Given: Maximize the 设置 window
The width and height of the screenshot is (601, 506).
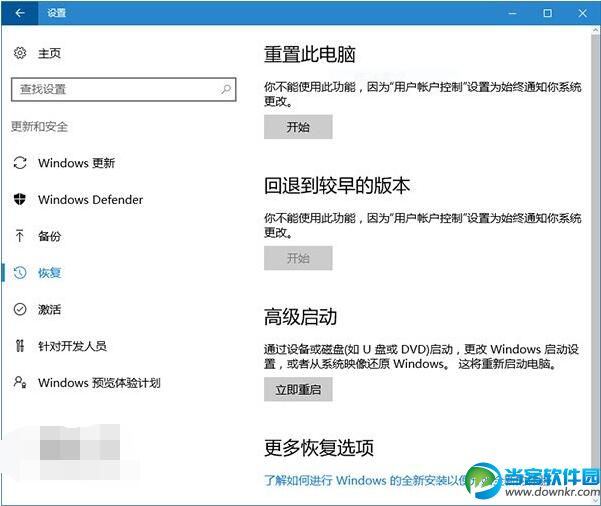Looking at the screenshot, I should coord(547,13).
